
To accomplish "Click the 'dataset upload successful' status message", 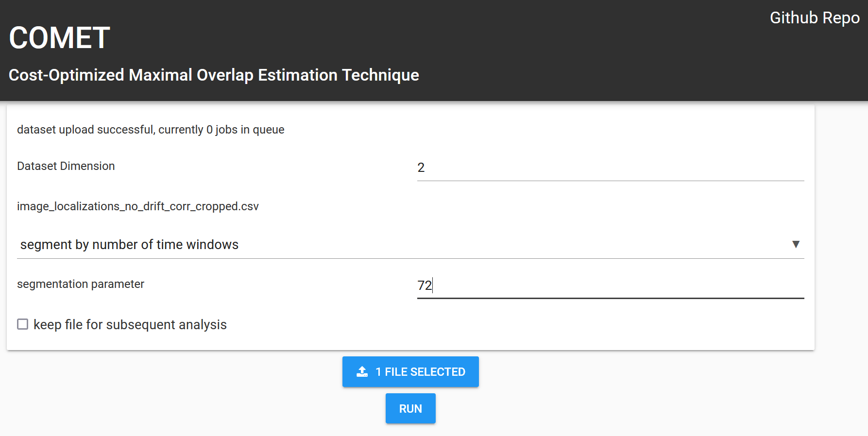I will tap(151, 130).
